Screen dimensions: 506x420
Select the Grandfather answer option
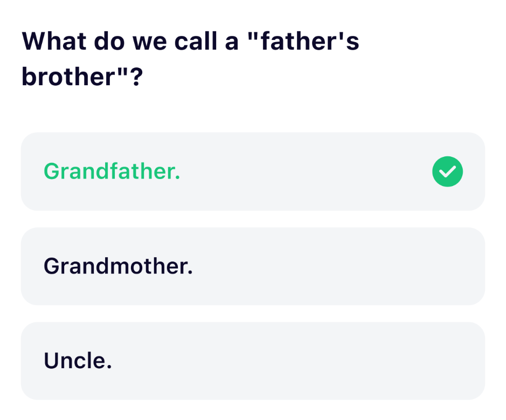pos(253,171)
